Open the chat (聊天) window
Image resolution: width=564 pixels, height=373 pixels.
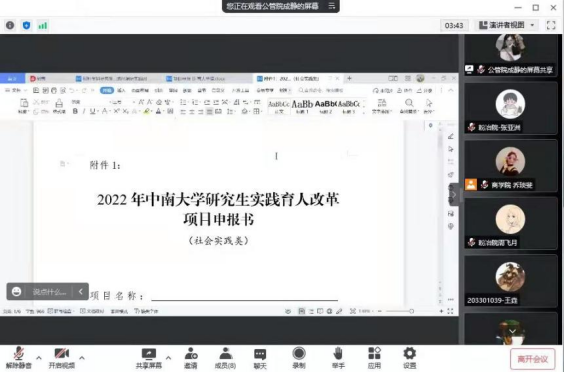(x=260, y=358)
